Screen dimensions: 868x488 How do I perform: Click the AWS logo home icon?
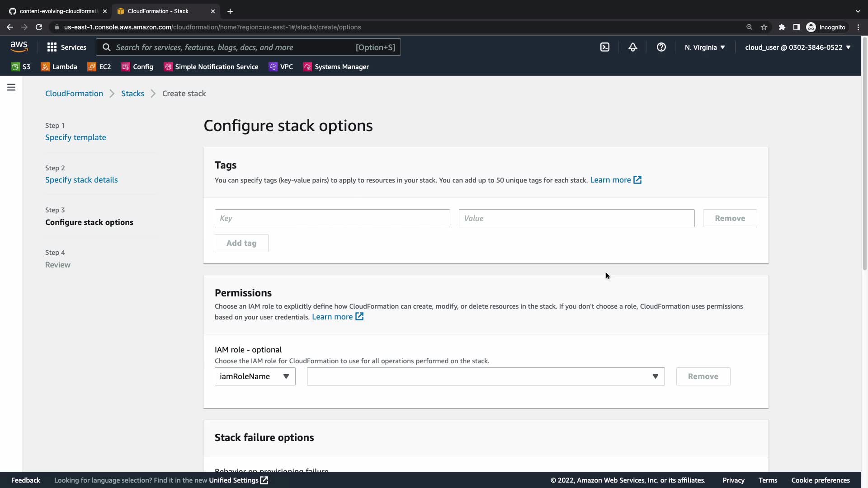[19, 47]
